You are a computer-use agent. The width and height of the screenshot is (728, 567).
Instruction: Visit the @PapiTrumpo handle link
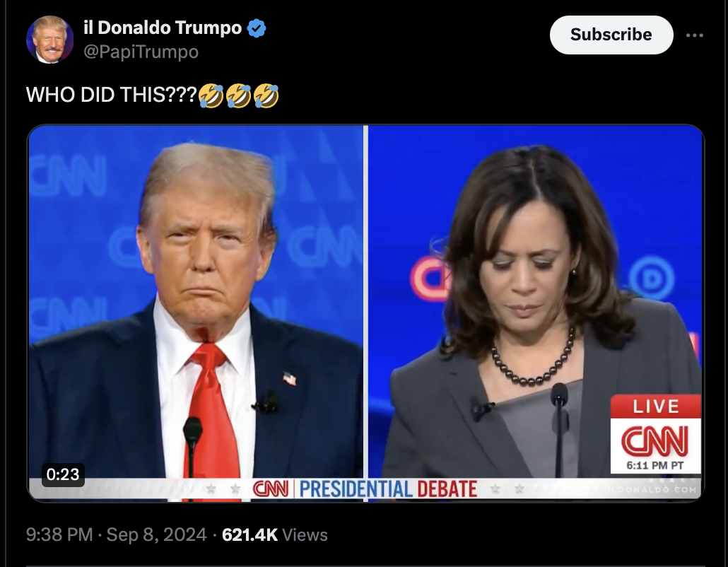click(141, 52)
